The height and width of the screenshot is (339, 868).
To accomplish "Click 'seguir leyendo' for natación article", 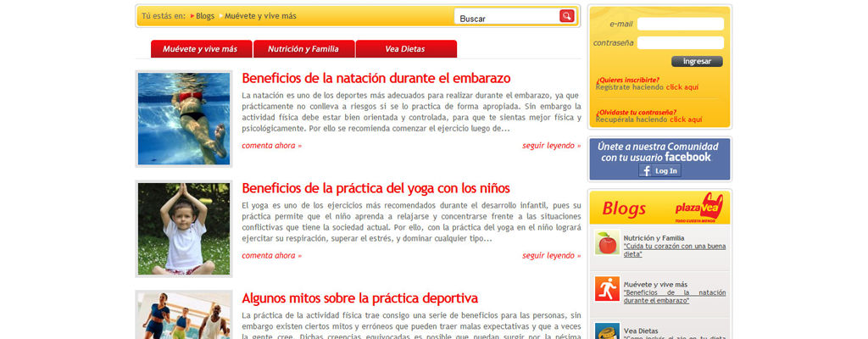I will coord(551,146).
